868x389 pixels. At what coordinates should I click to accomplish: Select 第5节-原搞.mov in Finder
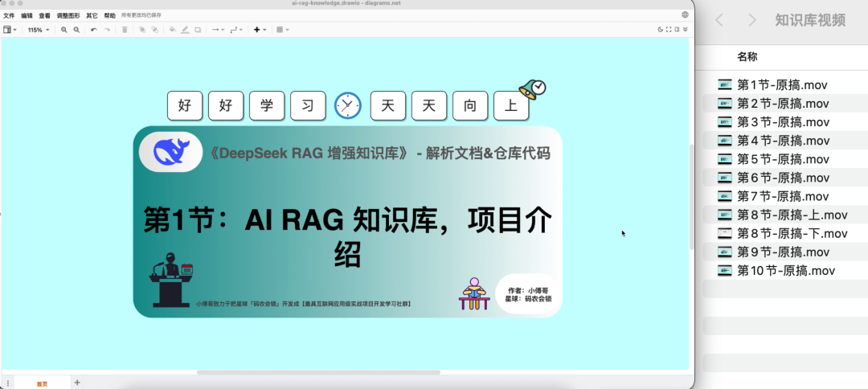pyautogui.click(x=782, y=159)
